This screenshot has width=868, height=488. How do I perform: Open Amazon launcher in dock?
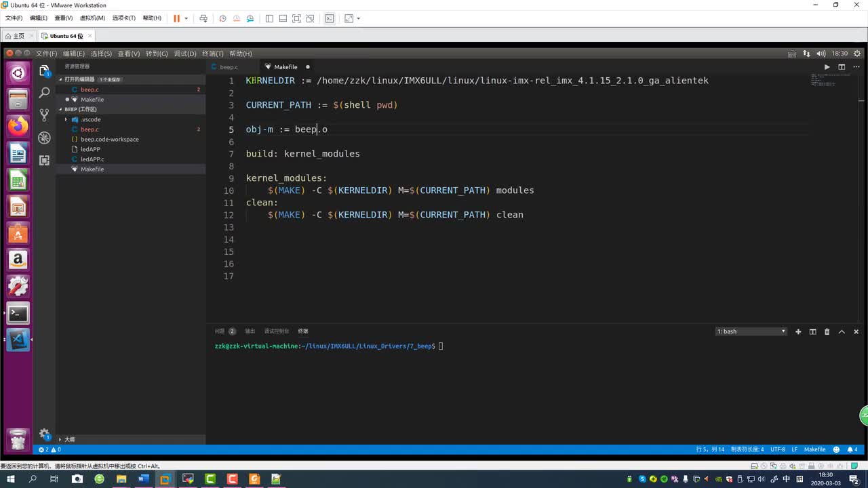(x=18, y=260)
